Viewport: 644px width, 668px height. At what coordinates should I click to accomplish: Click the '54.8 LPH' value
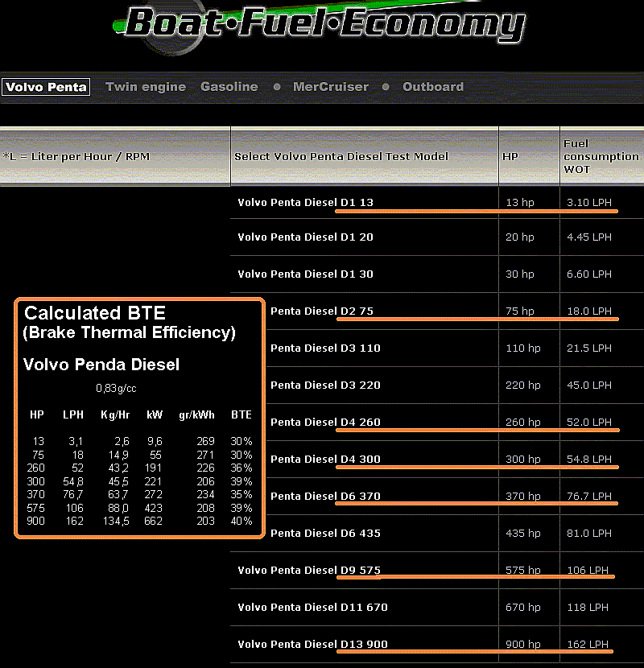589,460
